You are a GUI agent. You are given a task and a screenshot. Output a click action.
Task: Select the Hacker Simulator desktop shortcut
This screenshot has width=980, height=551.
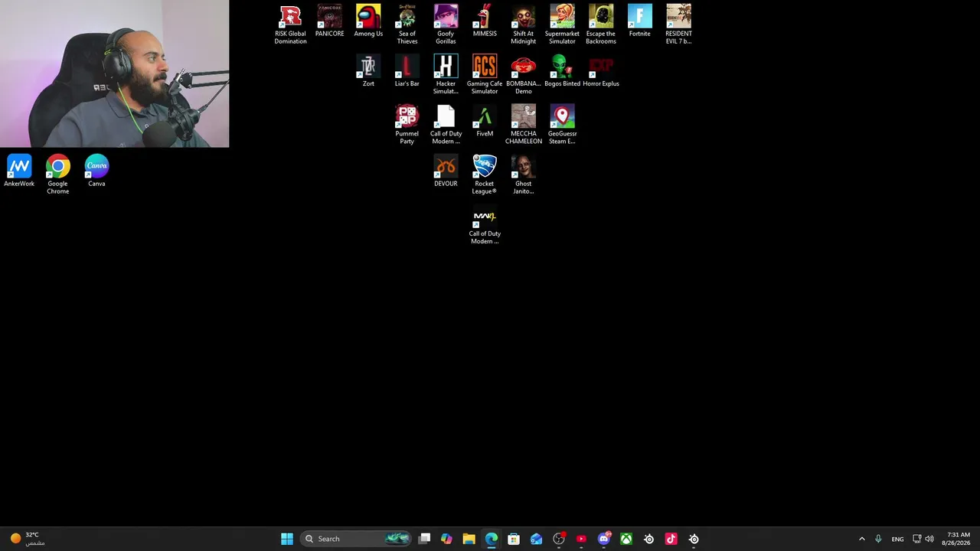pos(446,75)
